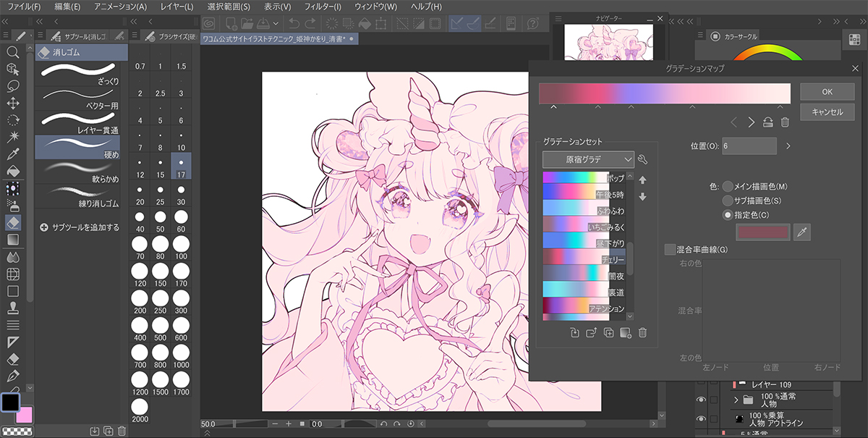This screenshot has width=868, height=438.
Task: Click the arrow next to position field
Action: click(x=788, y=146)
